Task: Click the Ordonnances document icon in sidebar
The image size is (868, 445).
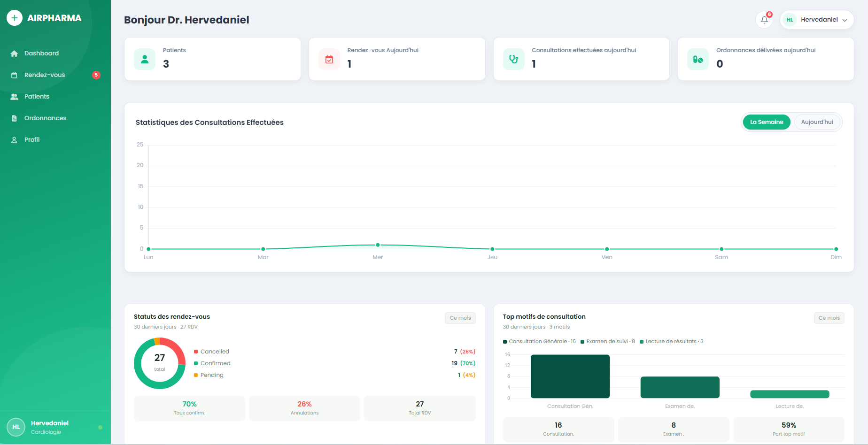Action: [x=14, y=118]
